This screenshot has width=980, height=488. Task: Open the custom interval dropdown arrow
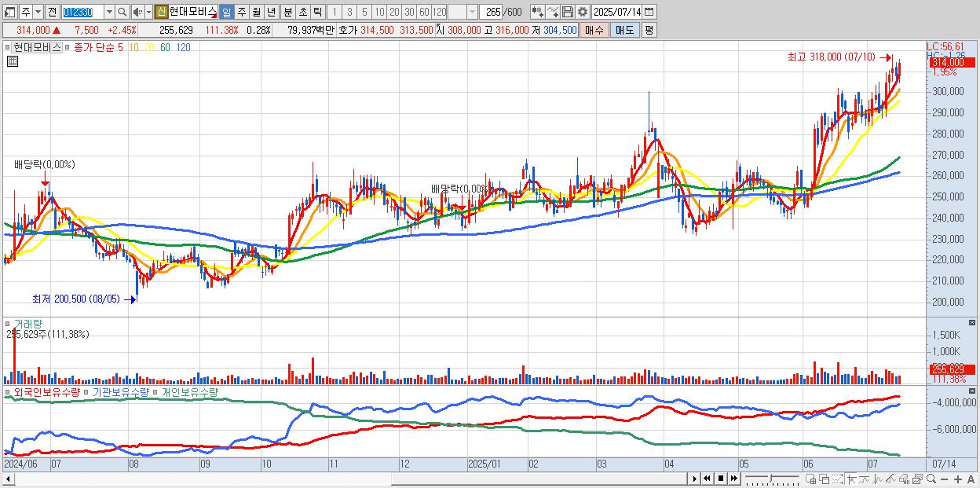click(x=473, y=12)
